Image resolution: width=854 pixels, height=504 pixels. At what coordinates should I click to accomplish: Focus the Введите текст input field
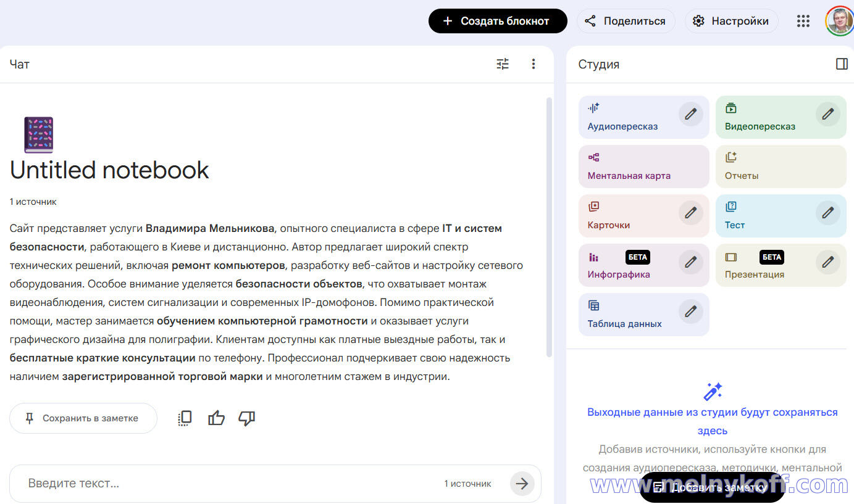[228, 484]
